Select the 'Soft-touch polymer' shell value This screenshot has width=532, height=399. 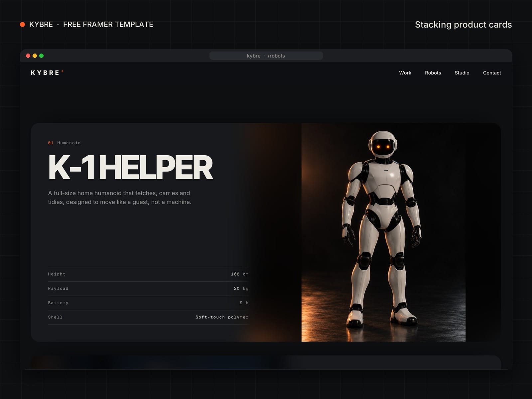pyautogui.click(x=222, y=317)
